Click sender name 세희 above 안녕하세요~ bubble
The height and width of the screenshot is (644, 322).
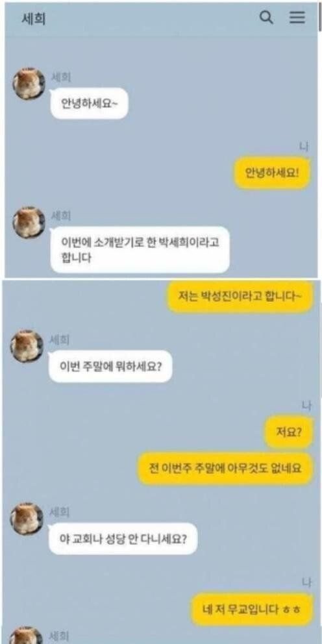pyautogui.click(x=60, y=77)
